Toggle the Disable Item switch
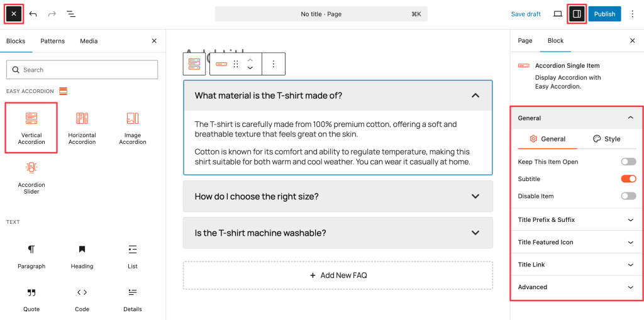The height and width of the screenshot is (320, 644). click(x=628, y=196)
